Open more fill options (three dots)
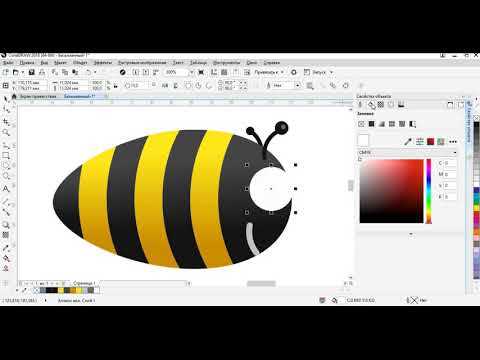Image resolution: width=480 pixels, height=360 pixels. [x=452, y=142]
